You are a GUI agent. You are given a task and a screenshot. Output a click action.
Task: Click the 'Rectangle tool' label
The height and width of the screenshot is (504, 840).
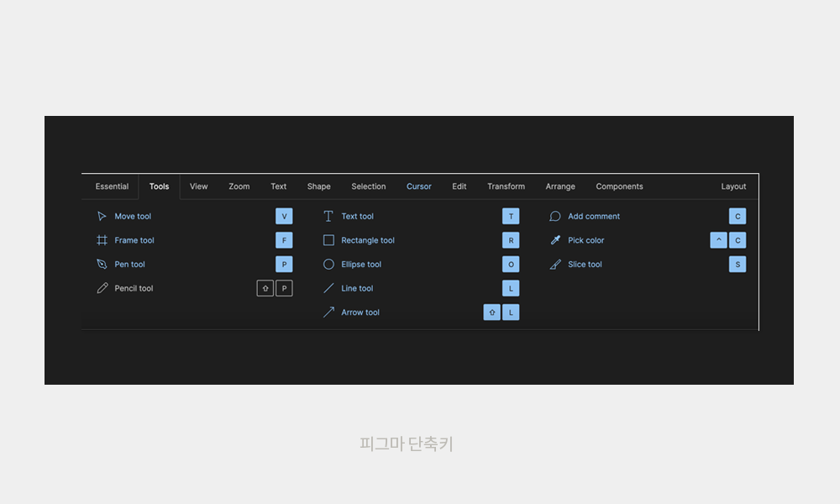[x=368, y=240]
